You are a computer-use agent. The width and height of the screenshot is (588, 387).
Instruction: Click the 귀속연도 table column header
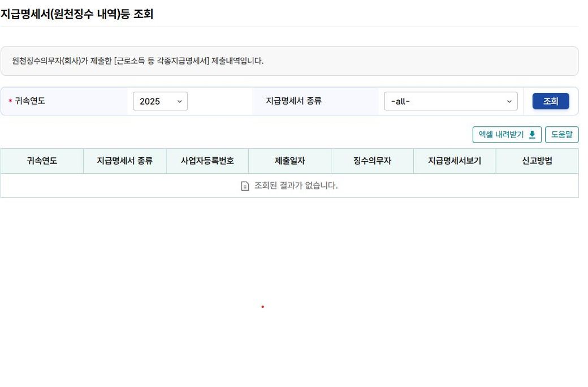click(x=42, y=161)
